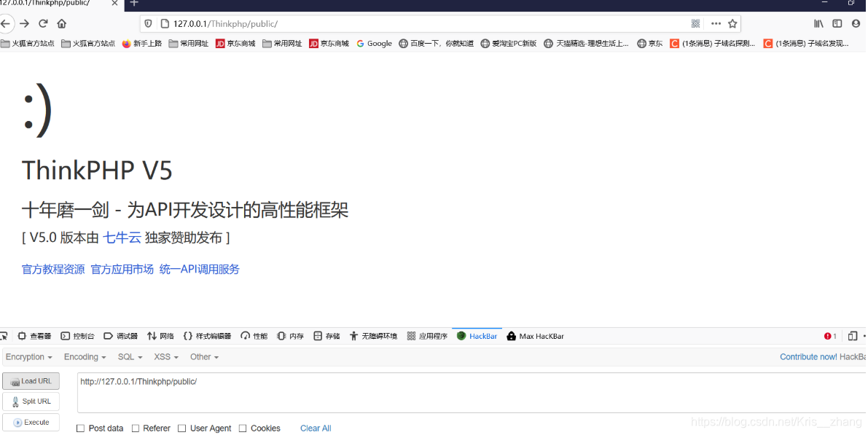
Task: Open the Other dropdown menu
Action: 204,357
